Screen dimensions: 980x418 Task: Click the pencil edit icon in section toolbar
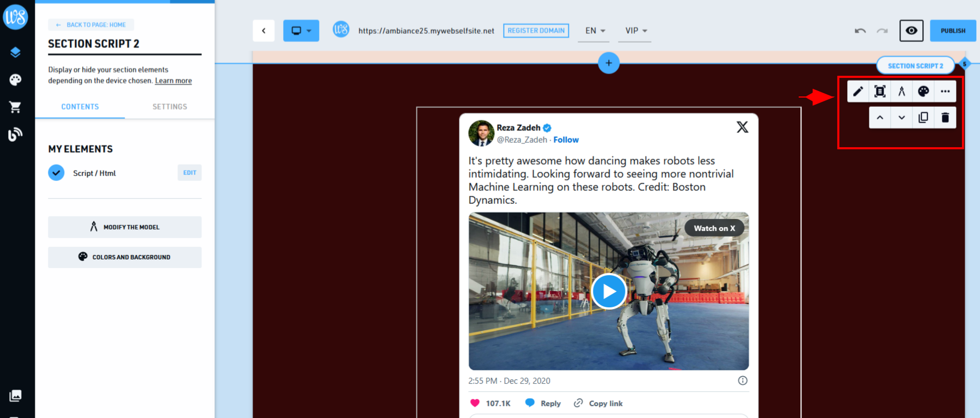click(x=858, y=92)
